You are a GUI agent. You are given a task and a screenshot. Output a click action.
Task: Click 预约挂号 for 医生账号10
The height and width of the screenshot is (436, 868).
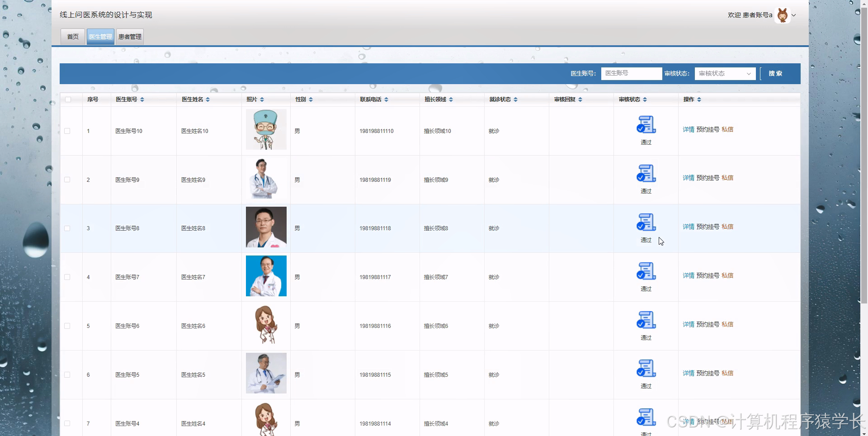[x=708, y=129]
